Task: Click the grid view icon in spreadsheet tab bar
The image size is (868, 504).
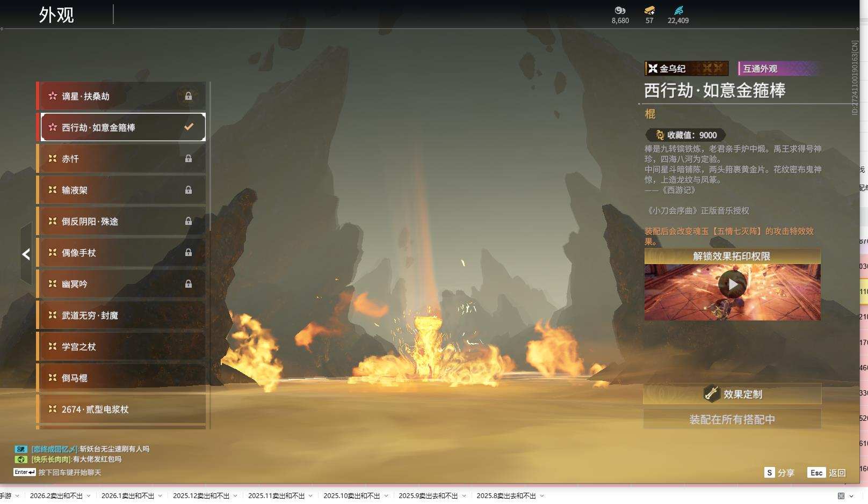Action: coord(841,496)
